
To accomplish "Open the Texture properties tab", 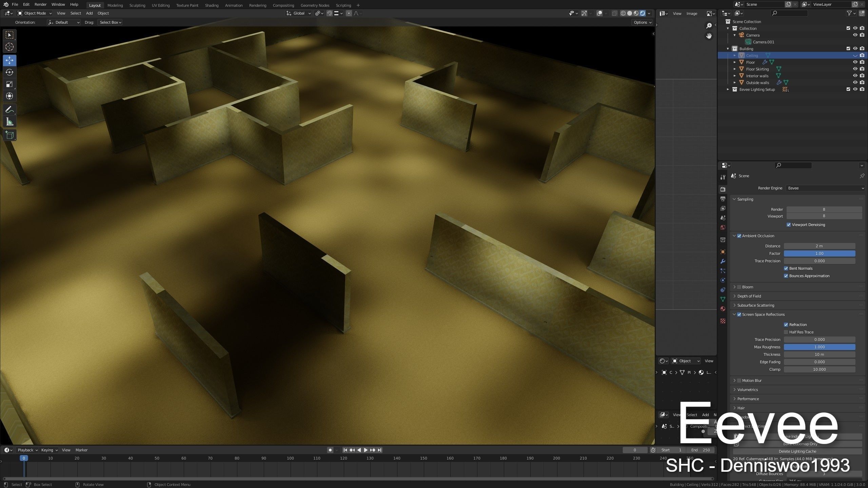I will coord(723,321).
